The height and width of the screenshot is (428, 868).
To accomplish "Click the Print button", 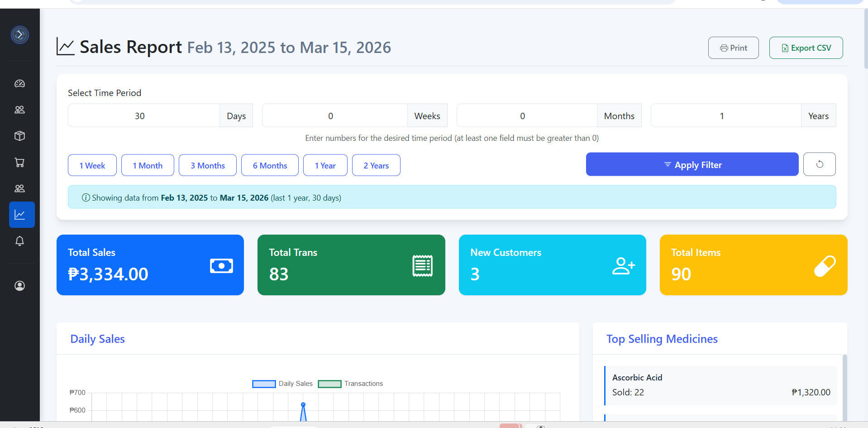I will [733, 48].
